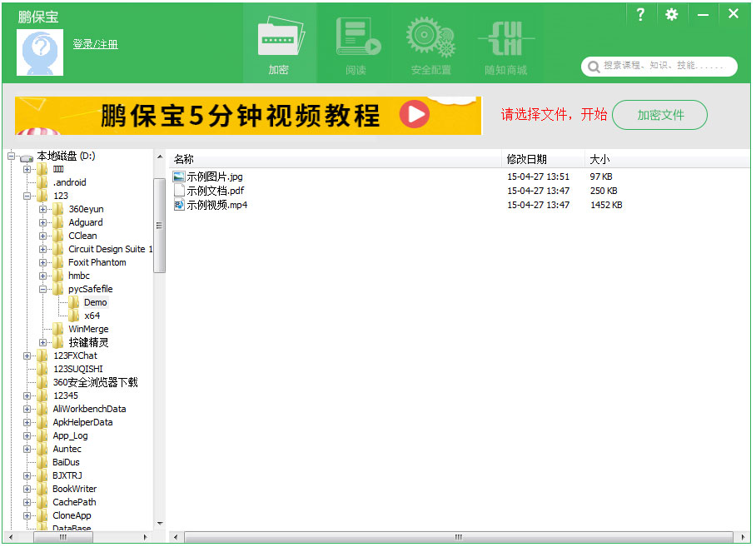This screenshot has height=547, width=756.
Task: Sort by the 修改日期 column header
Action: tap(544, 159)
